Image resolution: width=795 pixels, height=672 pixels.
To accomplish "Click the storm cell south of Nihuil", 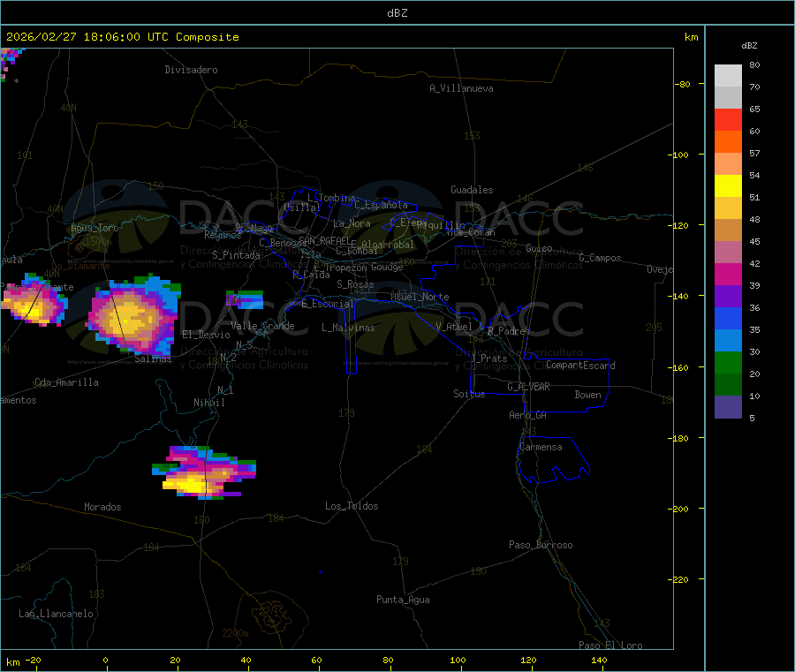I will coord(204,472).
